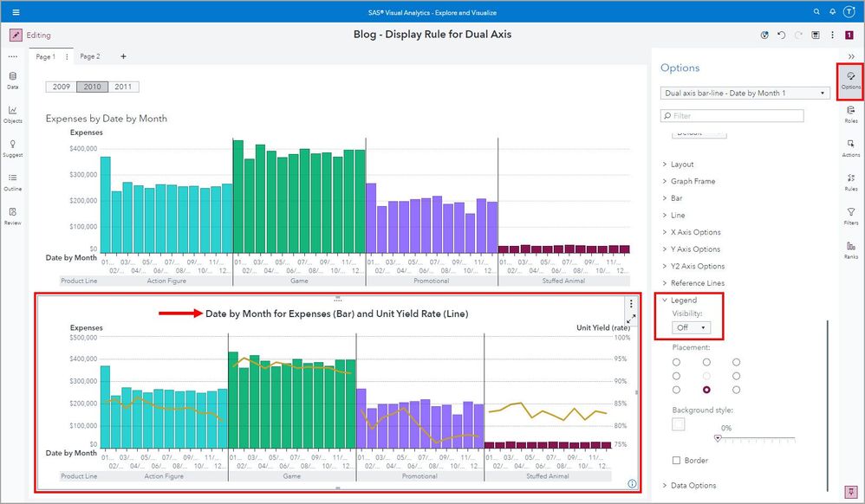Click the save report icon
Viewport: 865px width, 504px height.
816,35
